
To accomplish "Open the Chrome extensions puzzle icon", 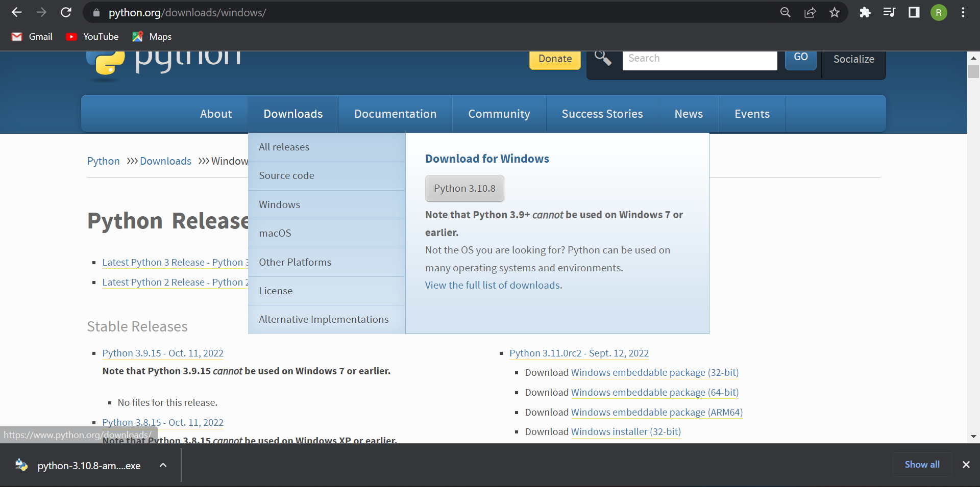I will [x=865, y=12].
